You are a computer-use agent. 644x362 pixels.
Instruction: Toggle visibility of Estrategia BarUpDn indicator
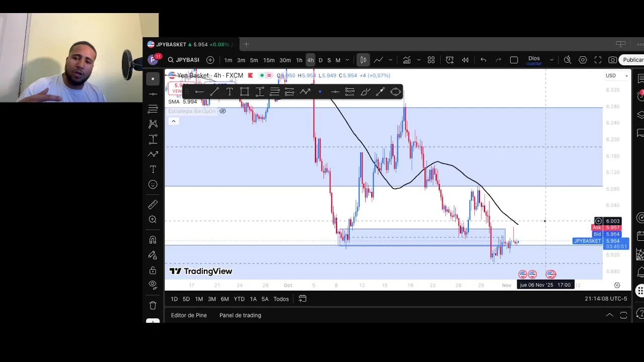click(x=222, y=111)
